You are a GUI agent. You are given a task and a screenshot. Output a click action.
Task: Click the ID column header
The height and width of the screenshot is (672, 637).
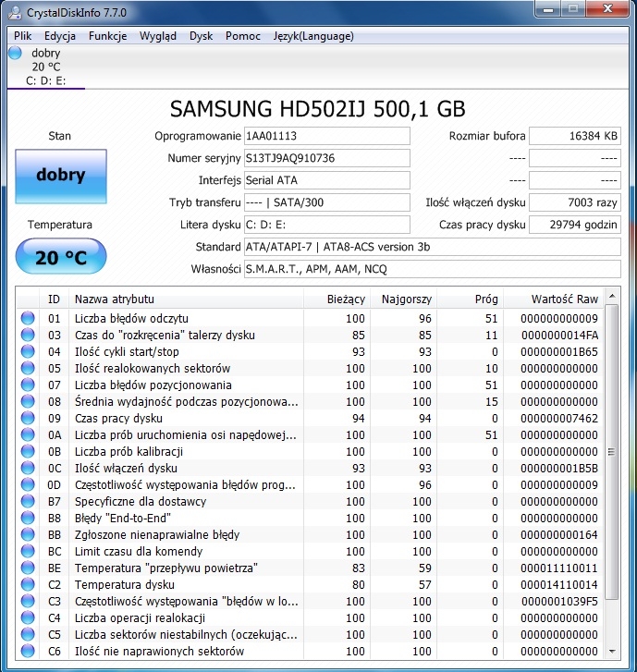coord(54,299)
